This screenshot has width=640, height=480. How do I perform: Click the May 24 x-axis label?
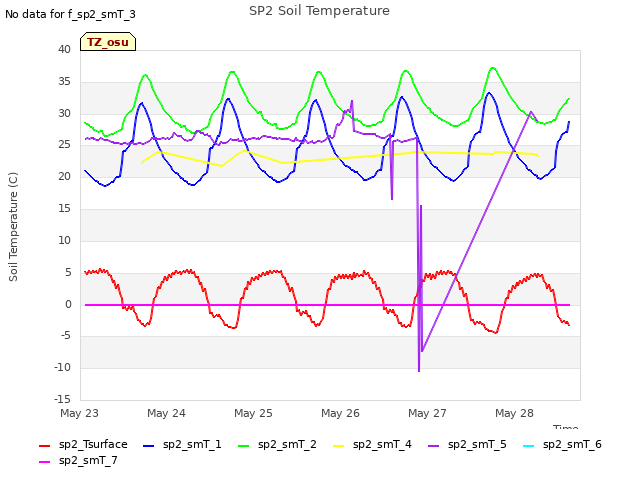coord(167,413)
